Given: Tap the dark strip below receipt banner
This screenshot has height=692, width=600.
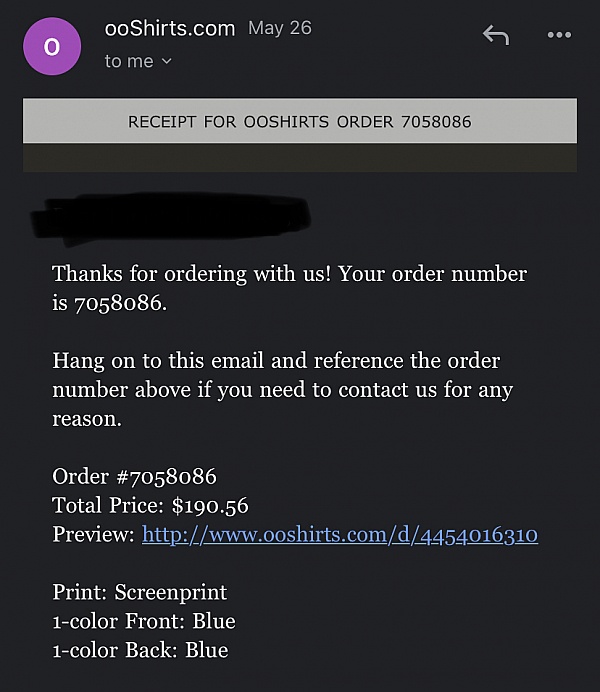Looking at the screenshot, I should pos(300,158).
